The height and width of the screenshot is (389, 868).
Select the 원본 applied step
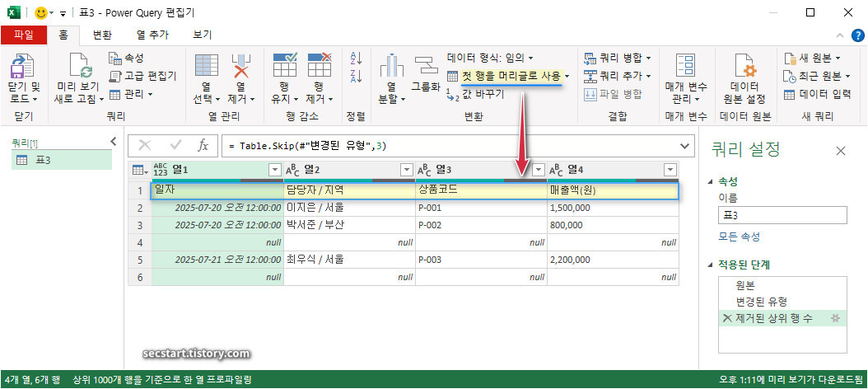(x=782, y=285)
